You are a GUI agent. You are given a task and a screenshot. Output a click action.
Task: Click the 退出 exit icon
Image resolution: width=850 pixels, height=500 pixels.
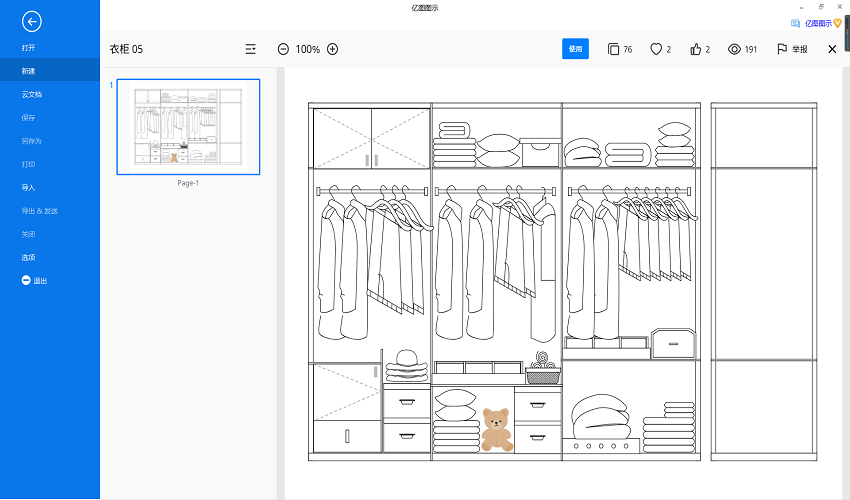point(27,281)
